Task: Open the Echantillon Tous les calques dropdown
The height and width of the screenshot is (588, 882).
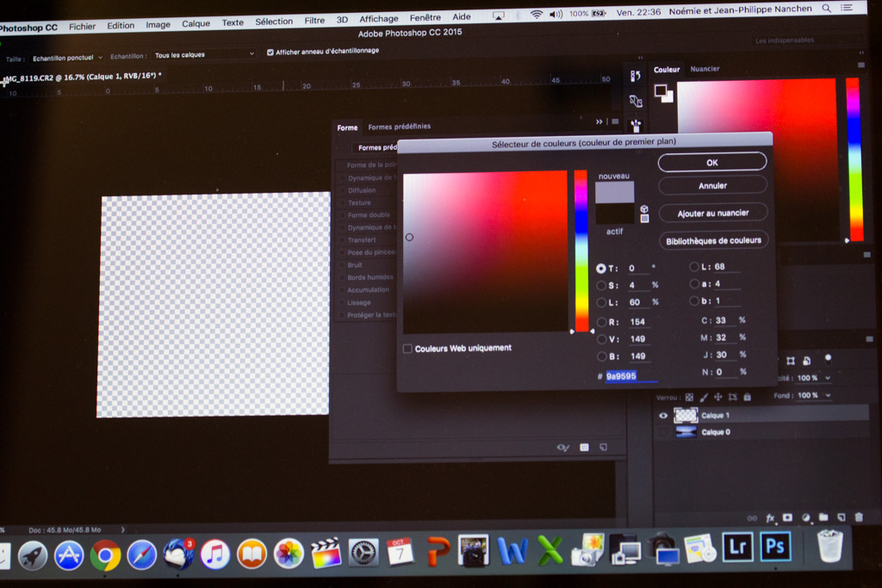Action: click(205, 54)
